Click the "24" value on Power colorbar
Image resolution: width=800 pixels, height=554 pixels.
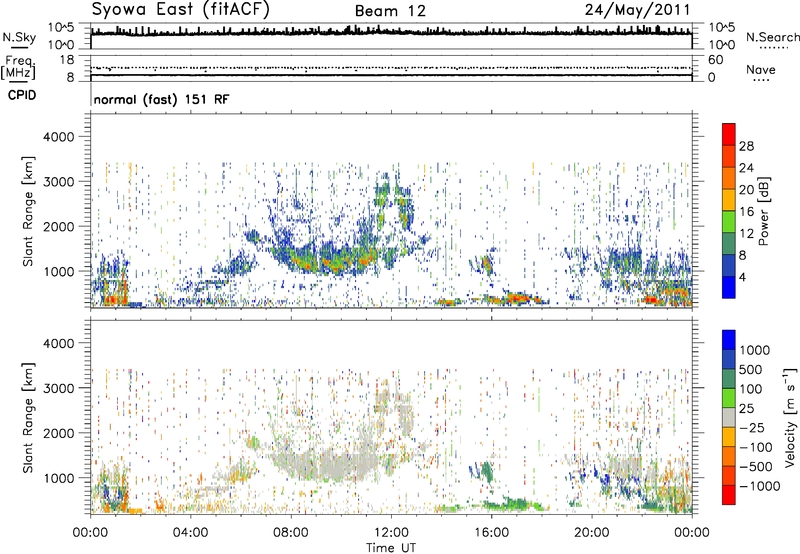point(746,168)
